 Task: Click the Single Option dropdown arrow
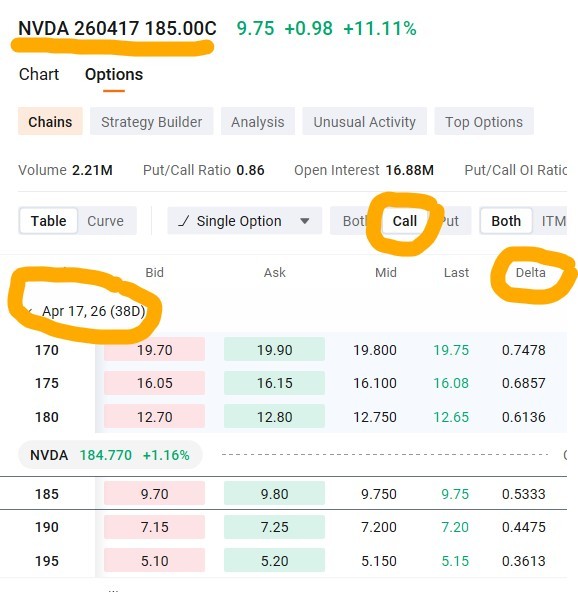click(305, 221)
